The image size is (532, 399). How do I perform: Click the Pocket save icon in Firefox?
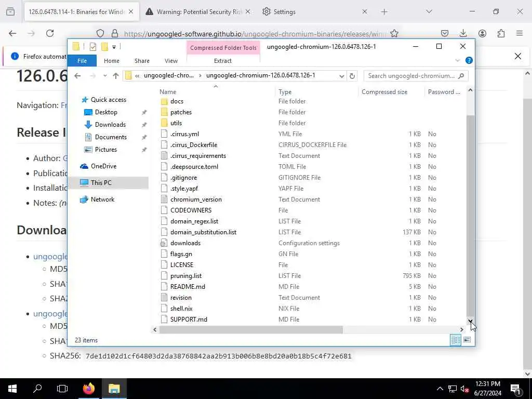(445, 33)
